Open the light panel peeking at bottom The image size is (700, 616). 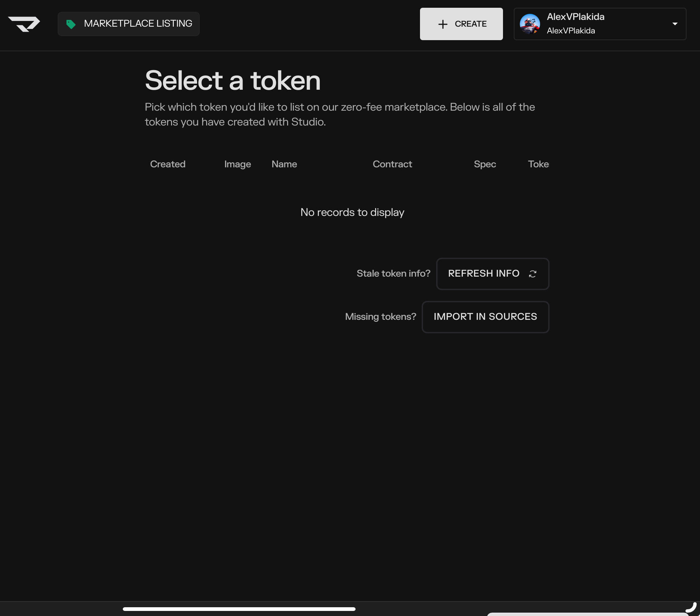(587, 614)
